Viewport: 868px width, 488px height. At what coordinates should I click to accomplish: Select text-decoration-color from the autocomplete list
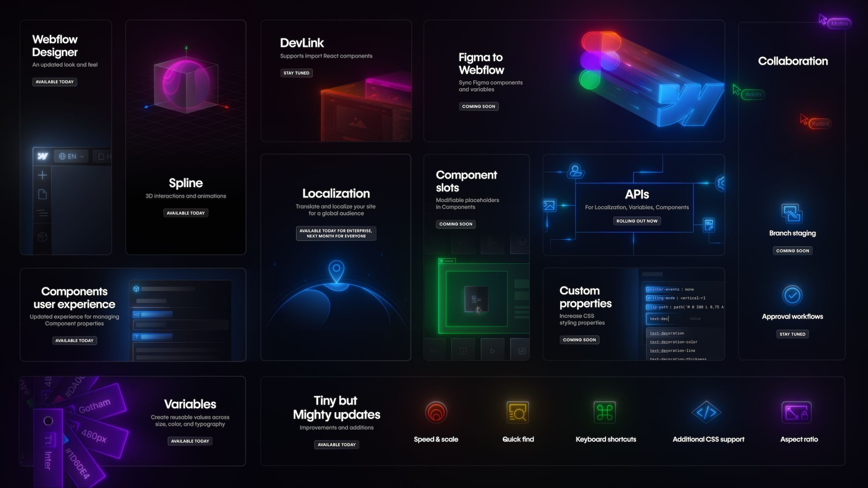(673, 342)
